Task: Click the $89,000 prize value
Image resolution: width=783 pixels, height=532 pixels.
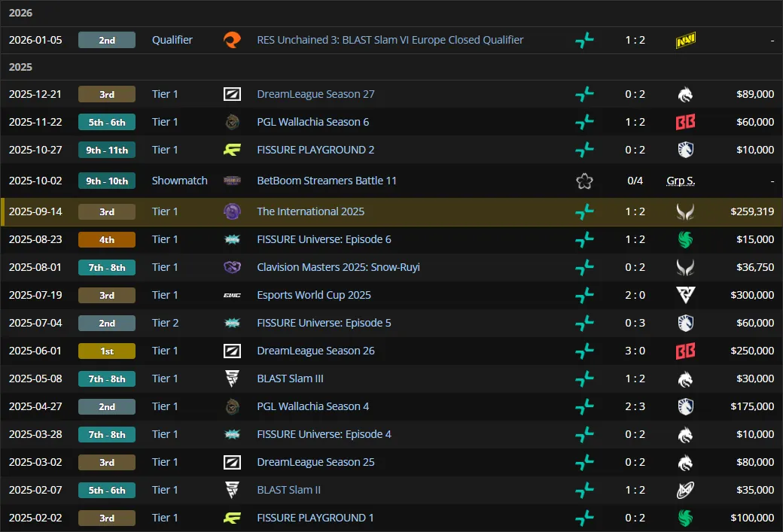Action: click(755, 94)
